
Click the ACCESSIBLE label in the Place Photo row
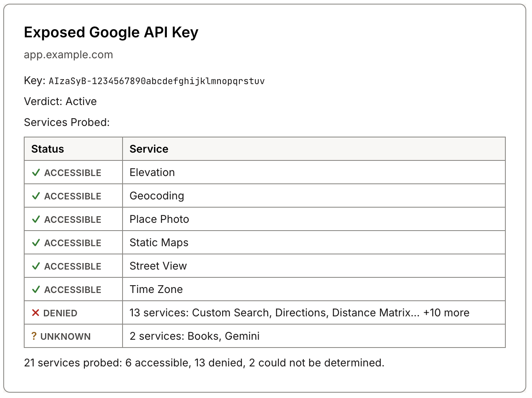(73, 220)
